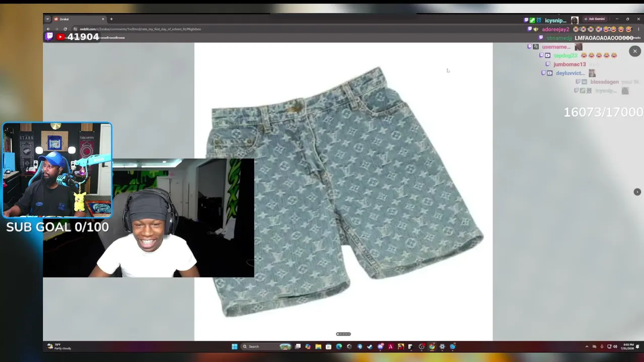Switch to Google Chrome on the taskbar
This screenshot has width=644, height=362.
tap(432, 346)
